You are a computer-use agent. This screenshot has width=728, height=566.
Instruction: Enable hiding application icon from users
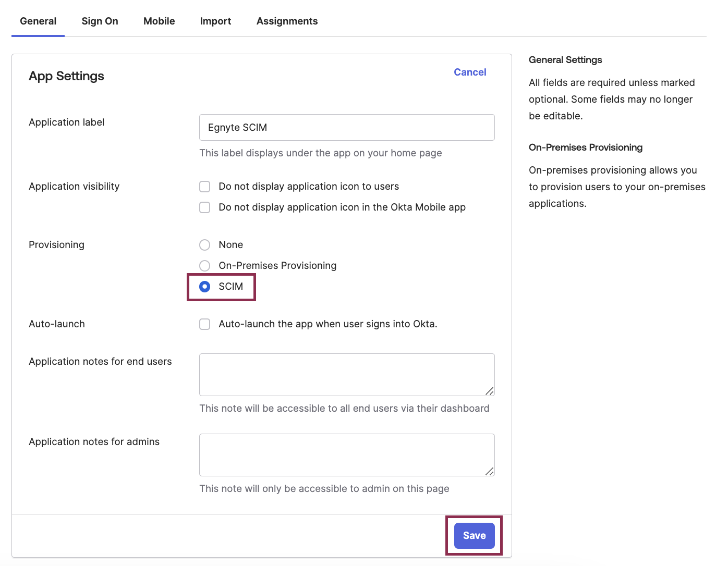coord(204,186)
